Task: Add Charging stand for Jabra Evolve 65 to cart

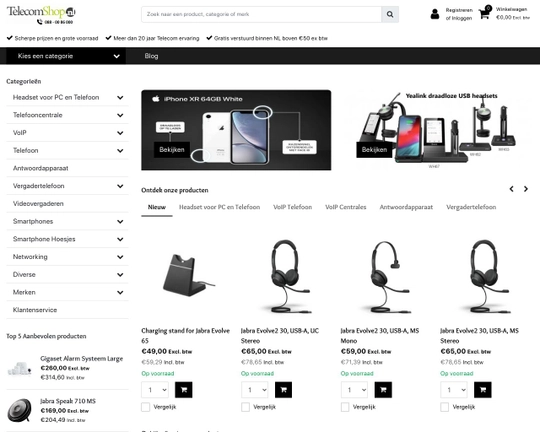Action: [x=184, y=390]
